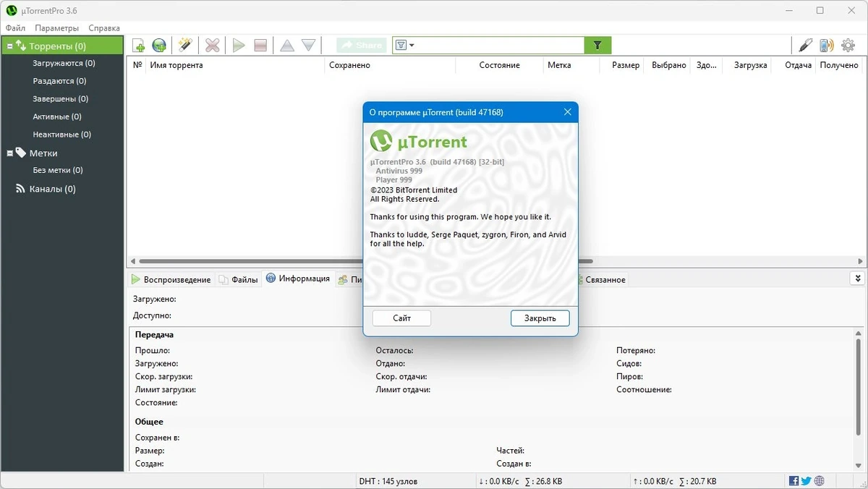Screen dimensions: 868x489
Task: Open the remote/mobile device icon
Action: [826, 46]
